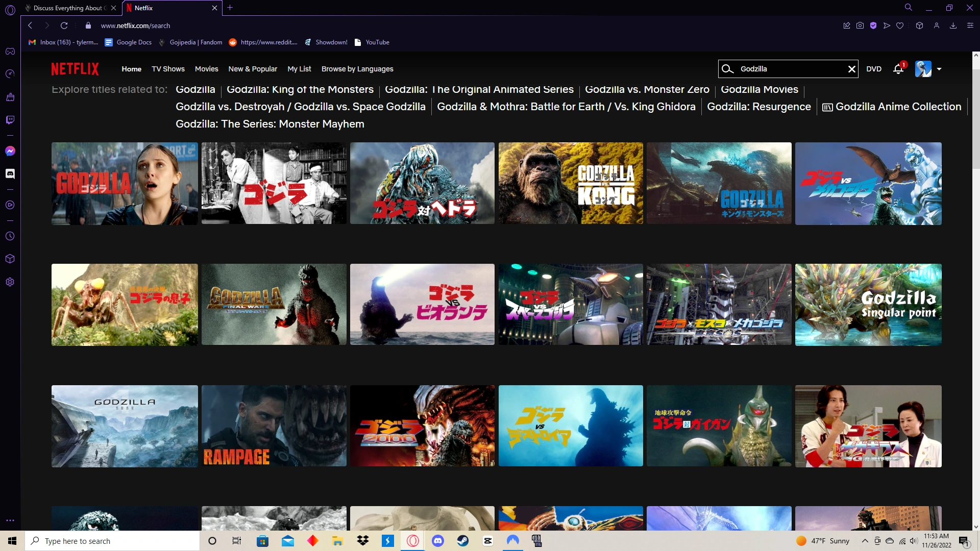Screen dimensions: 980x551
Task: Open the Windows Start menu
Action: 12,541
